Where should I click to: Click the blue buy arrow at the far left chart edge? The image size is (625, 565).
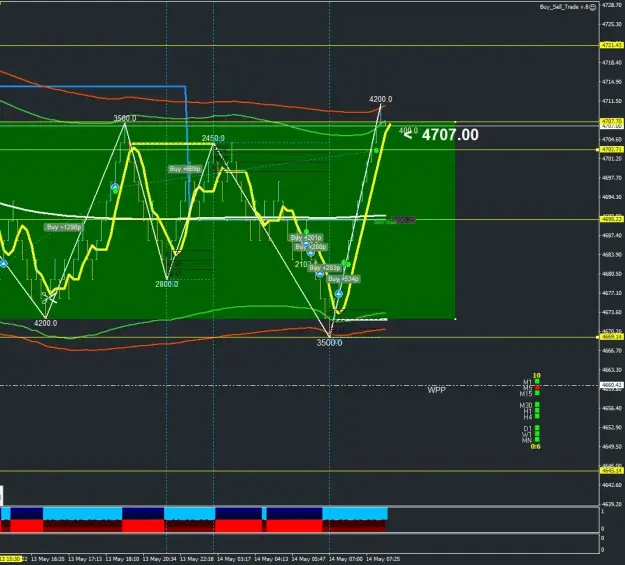tap(4, 264)
